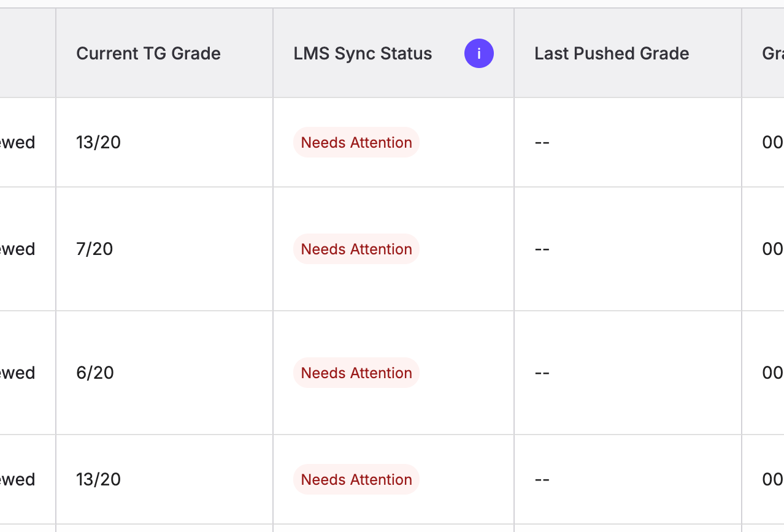784x532 pixels.
Task: Click the 6/20 grade cell
Action: pos(95,373)
